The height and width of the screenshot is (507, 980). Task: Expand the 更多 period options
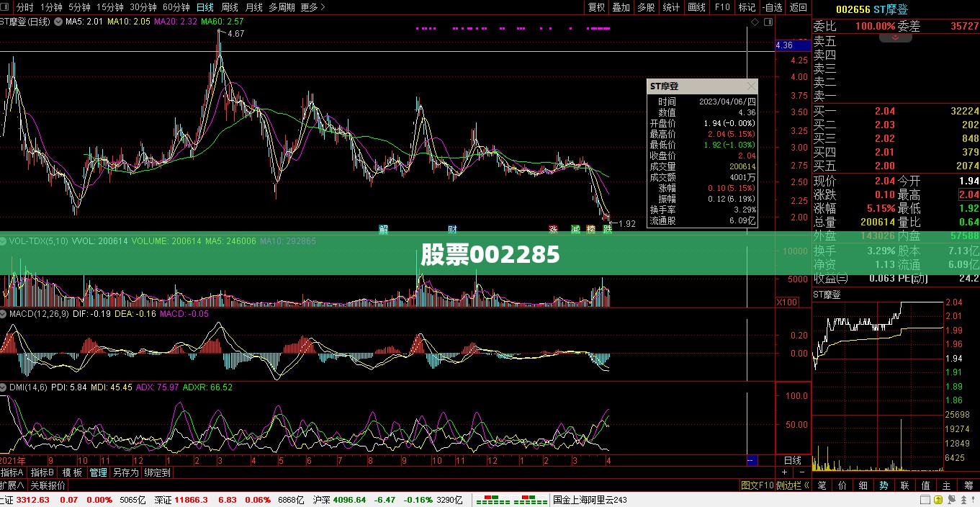(312, 7)
